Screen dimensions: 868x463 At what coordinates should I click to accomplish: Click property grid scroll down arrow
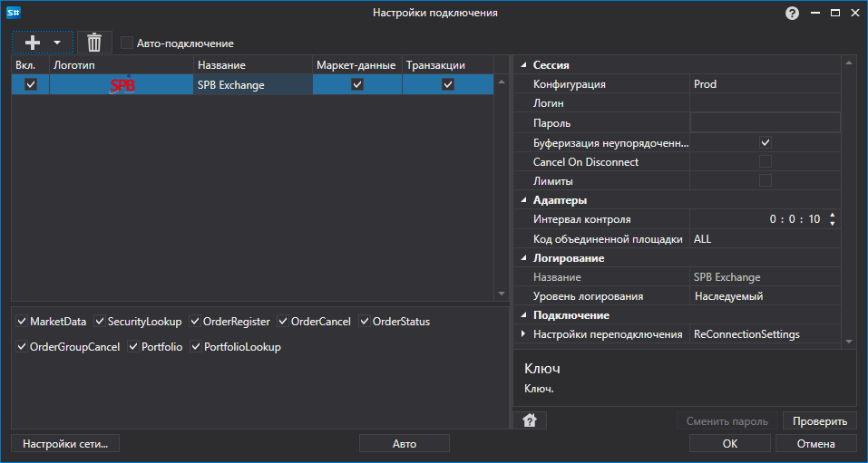pyautogui.click(x=849, y=342)
